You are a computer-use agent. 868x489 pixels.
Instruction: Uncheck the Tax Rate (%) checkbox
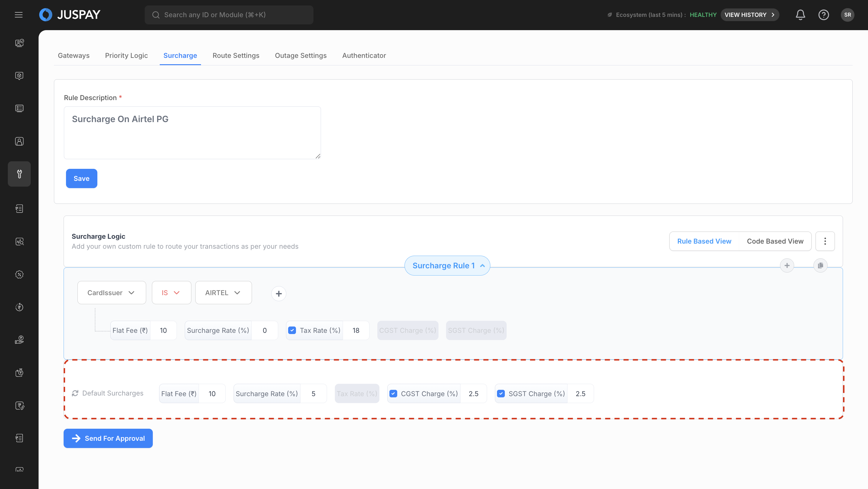point(292,330)
